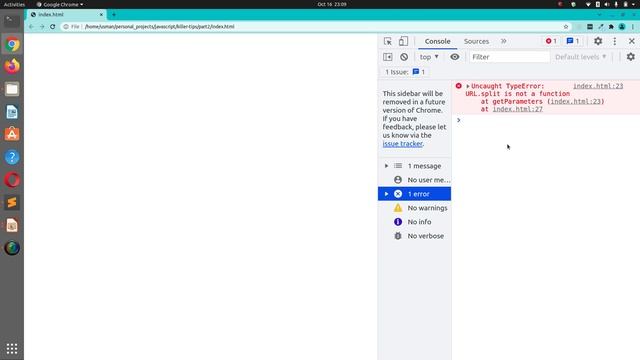
Task: Open Ubuntu Software from the dock
Action: click(12, 134)
